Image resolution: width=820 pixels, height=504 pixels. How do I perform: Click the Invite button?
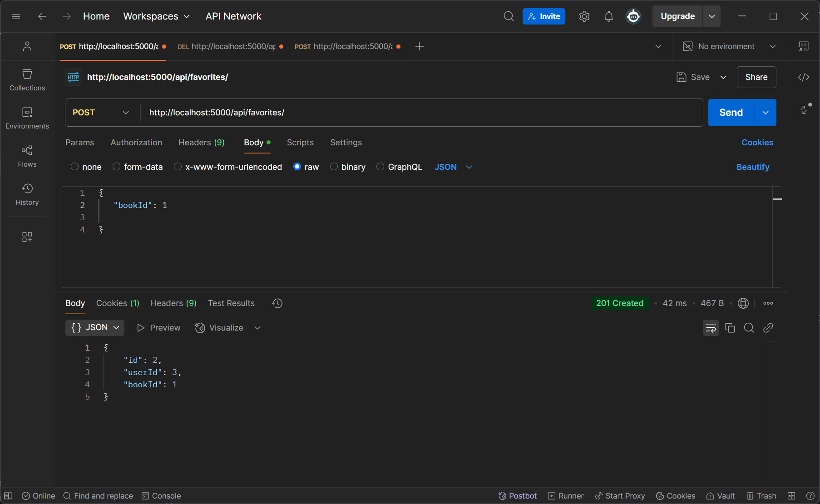544,16
